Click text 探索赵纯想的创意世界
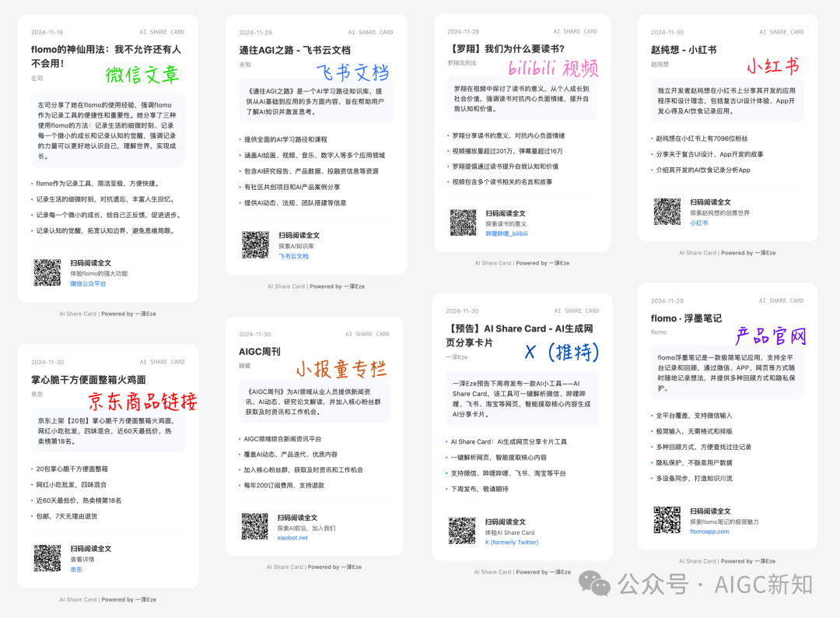The height and width of the screenshot is (618, 840). [719, 212]
